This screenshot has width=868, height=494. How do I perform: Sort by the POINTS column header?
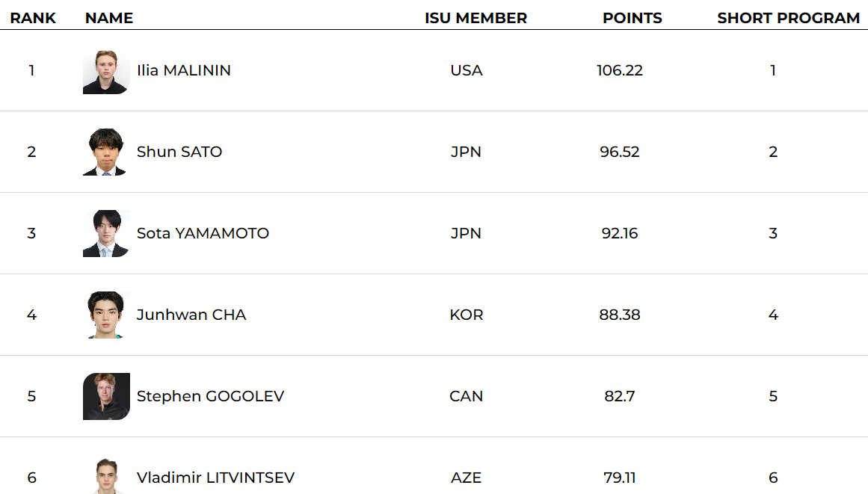click(x=632, y=18)
